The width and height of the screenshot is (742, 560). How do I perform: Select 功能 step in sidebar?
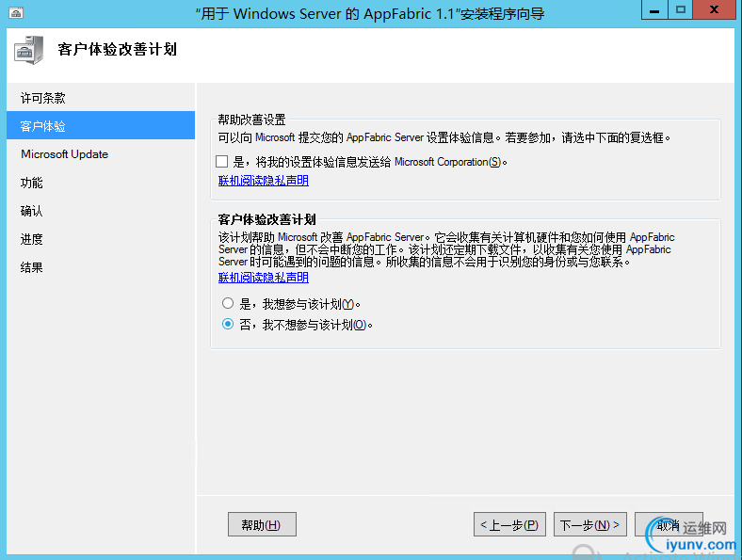(101, 183)
